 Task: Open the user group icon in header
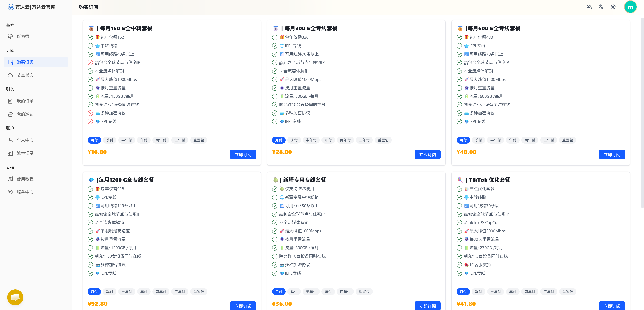(589, 7)
